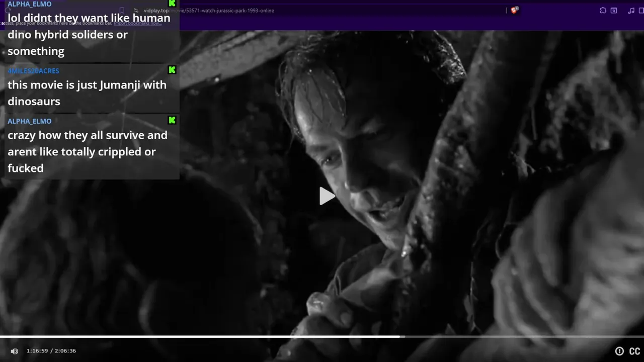Open the Brave Shields lion icon

[x=514, y=10]
